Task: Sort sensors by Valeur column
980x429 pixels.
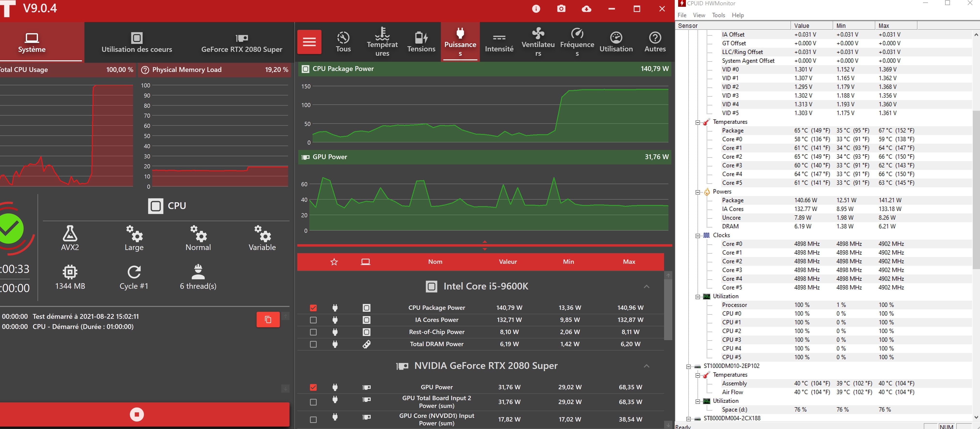Action: [x=508, y=262]
